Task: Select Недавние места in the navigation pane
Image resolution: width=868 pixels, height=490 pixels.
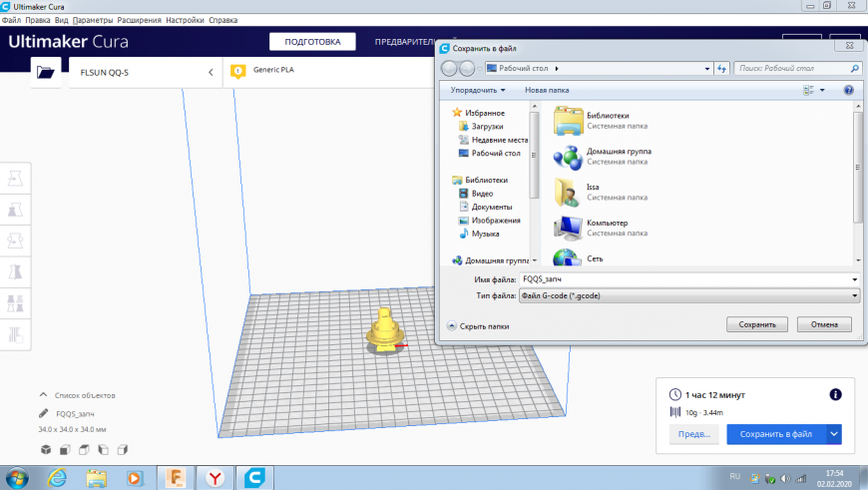Action: [493, 140]
